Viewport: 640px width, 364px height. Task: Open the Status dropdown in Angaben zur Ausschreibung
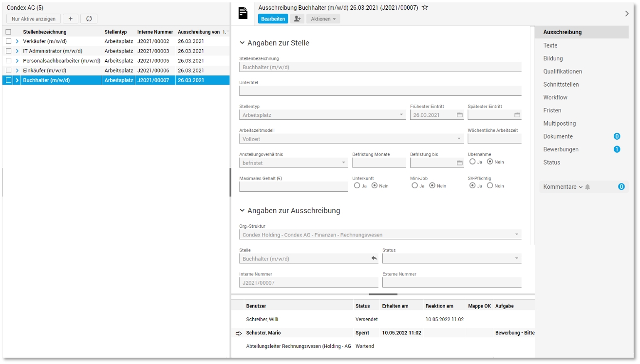pos(517,258)
